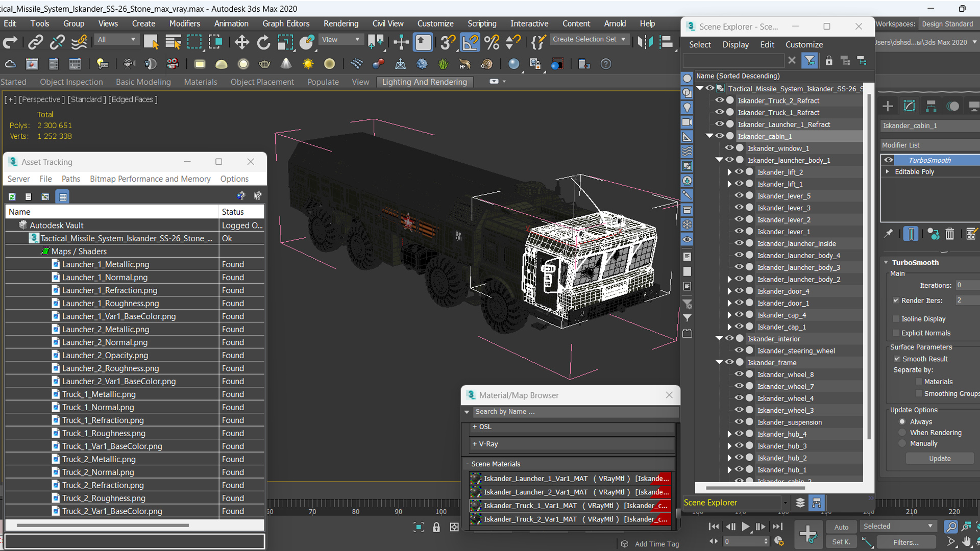Enable the Isoline Display checkbox
The image size is (980, 551).
click(x=896, y=319)
